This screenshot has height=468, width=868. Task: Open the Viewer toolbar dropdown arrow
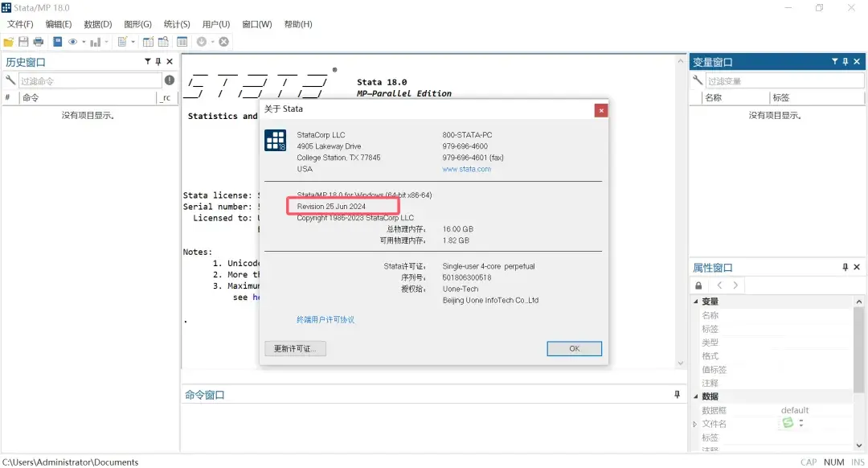(x=84, y=42)
